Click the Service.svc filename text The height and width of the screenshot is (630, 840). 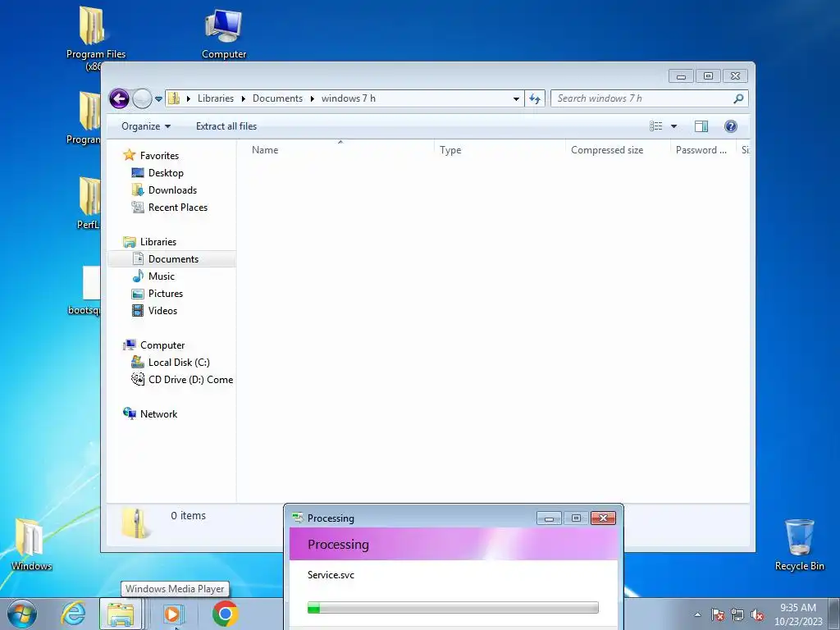tap(331, 575)
